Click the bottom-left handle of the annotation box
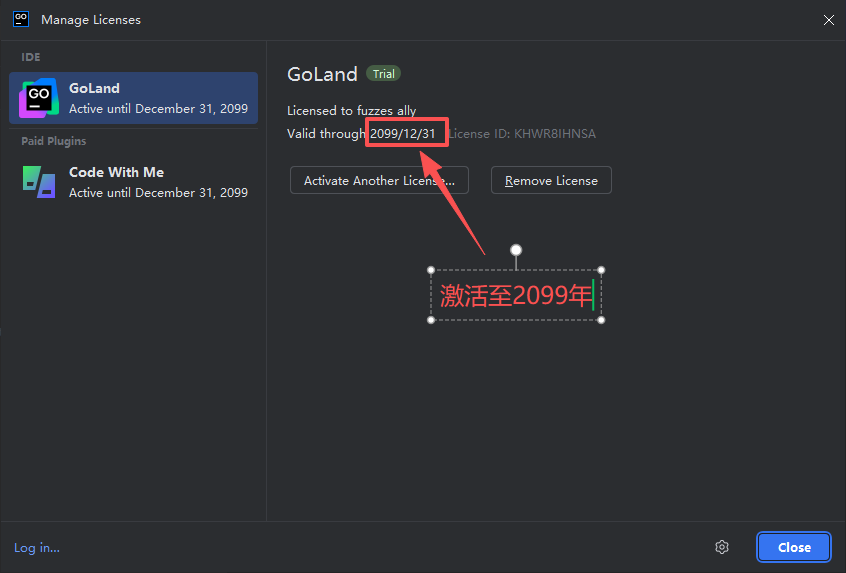The width and height of the screenshot is (846, 573). coord(431,320)
